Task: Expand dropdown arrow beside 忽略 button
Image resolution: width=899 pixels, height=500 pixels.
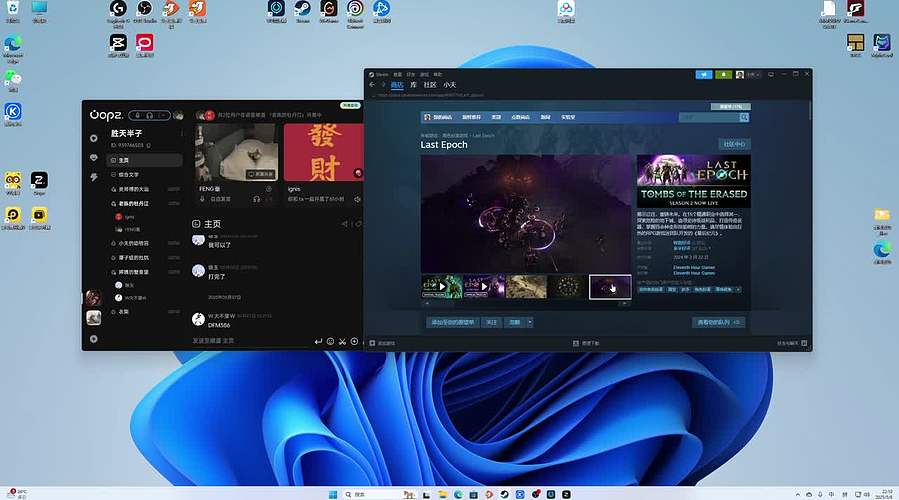Action: click(x=530, y=322)
